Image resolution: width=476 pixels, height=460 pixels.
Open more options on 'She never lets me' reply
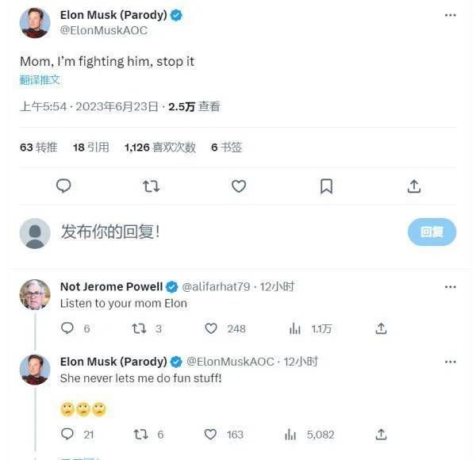(x=450, y=362)
